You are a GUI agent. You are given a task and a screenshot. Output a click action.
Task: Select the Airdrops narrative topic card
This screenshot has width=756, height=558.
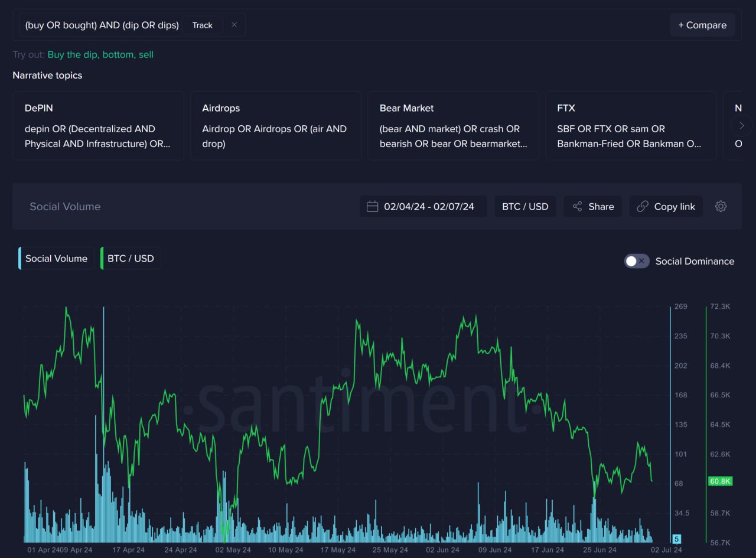point(276,126)
